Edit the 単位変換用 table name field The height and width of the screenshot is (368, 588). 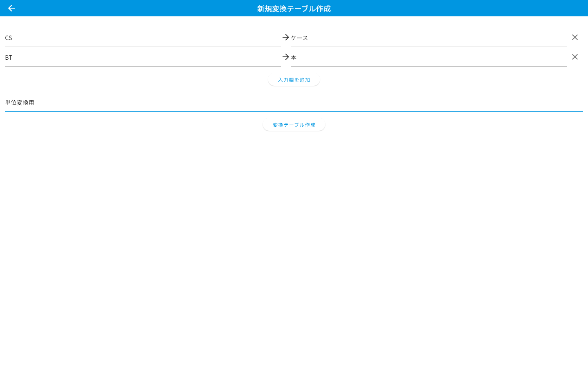coord(294,102)
